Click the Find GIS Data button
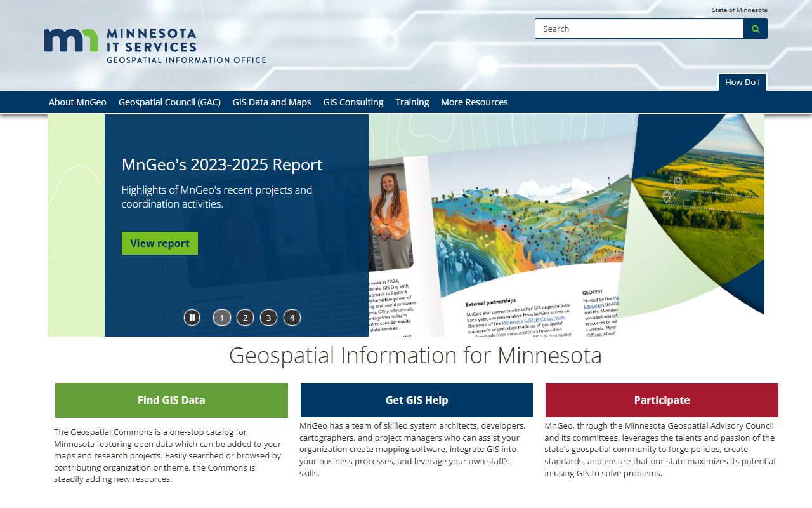 click(x=171, y=400)
